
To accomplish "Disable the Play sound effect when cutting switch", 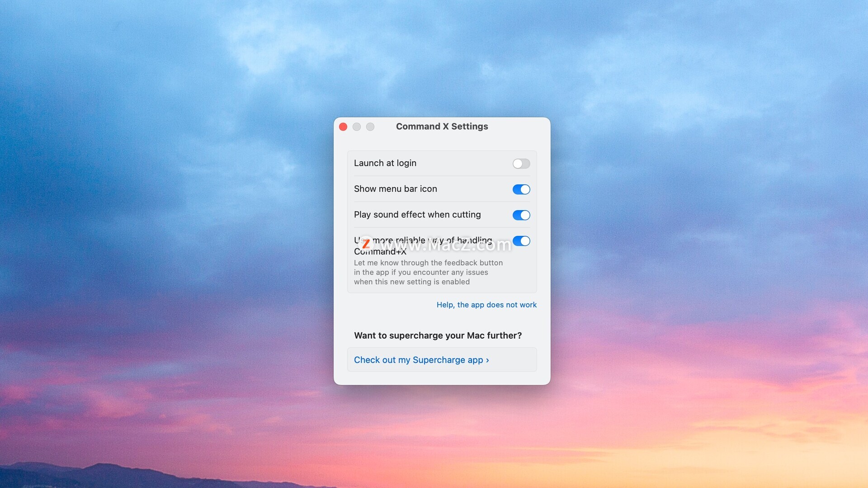I will 521,215.
